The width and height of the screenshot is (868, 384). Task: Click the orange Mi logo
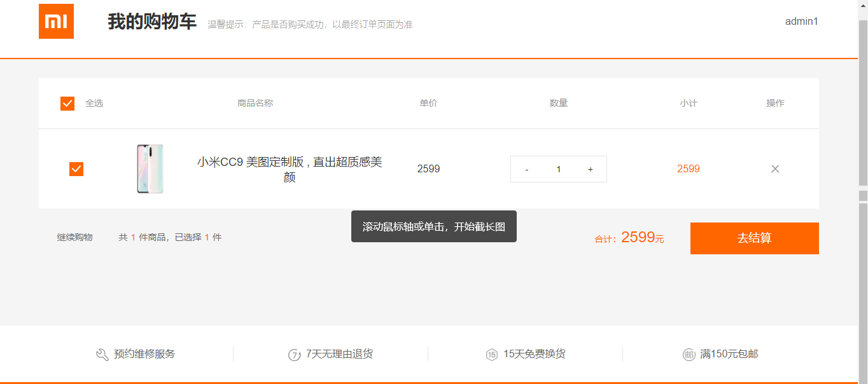click(56, 21)
